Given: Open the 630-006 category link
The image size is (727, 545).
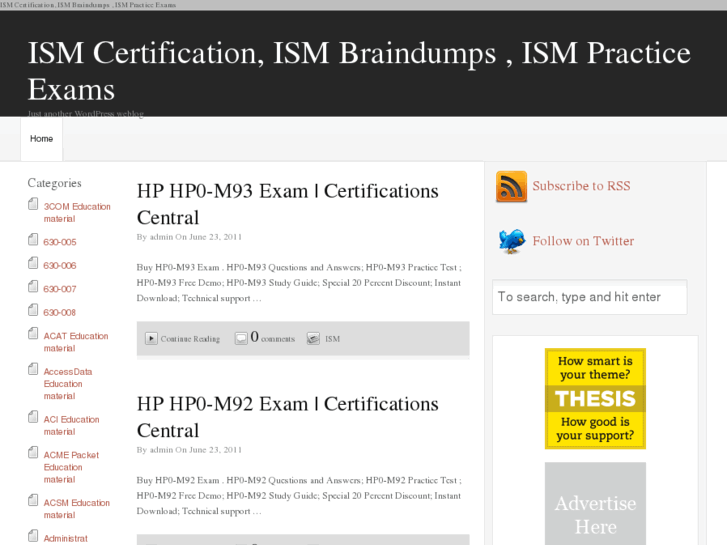Looking at the screenshot, I should 60,266.
